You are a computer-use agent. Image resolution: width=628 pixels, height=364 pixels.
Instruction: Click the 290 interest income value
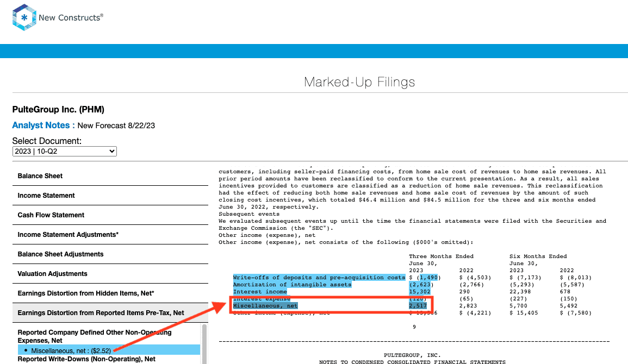(x=464, y=292)
